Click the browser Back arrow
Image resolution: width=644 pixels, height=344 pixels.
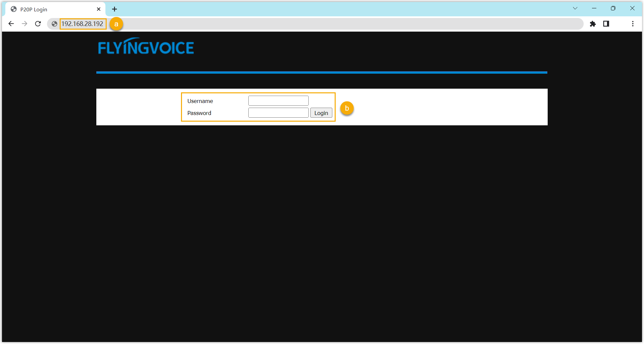coord(11,24)
